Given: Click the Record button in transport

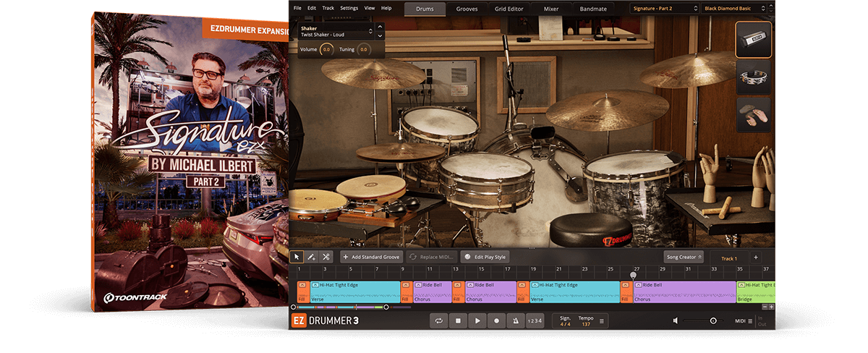Looking at the screenshot, I should pos(496,320).
